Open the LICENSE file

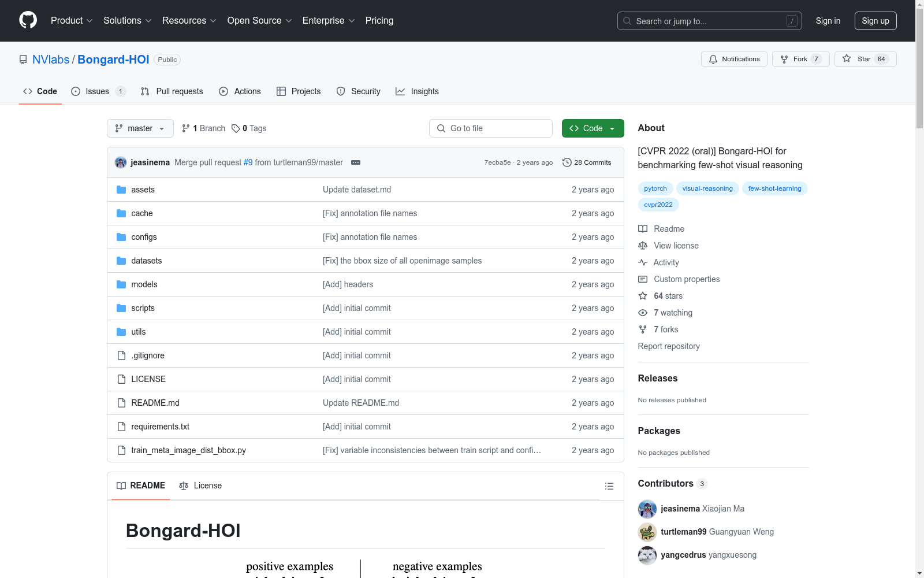pos(148,379)
